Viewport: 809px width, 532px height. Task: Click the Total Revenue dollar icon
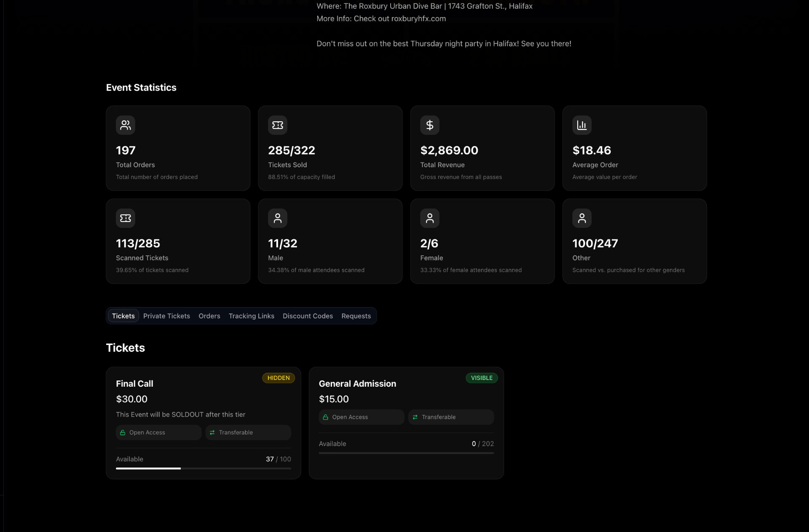click(429, 125)
